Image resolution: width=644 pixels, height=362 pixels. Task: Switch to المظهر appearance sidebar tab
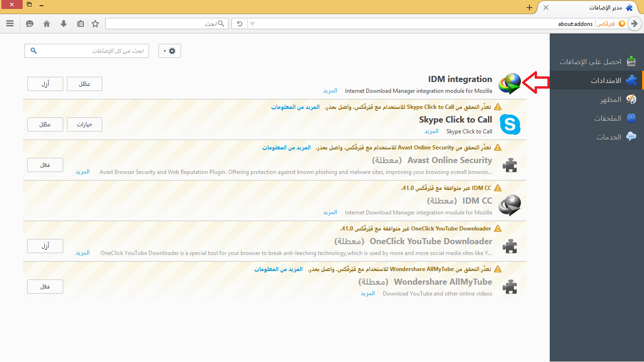click(x=597, y=99)
